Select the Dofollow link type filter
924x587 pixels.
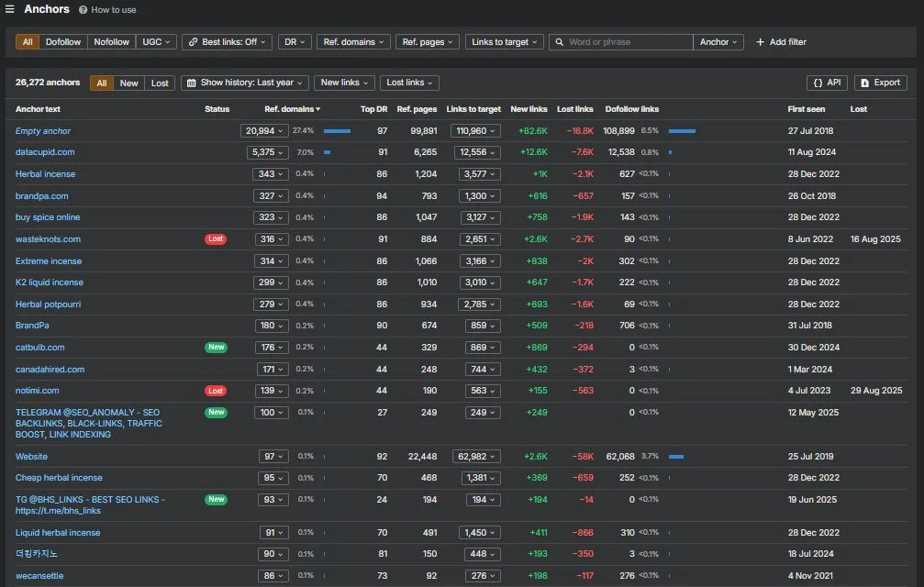point(63,42)
